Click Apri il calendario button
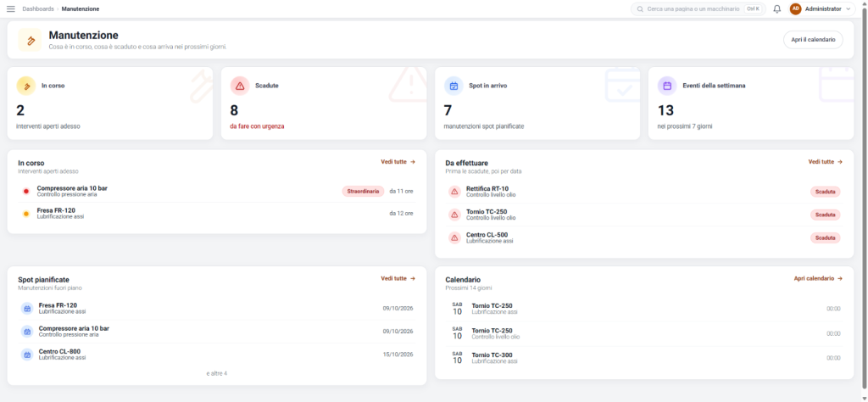 pos(813,40)
